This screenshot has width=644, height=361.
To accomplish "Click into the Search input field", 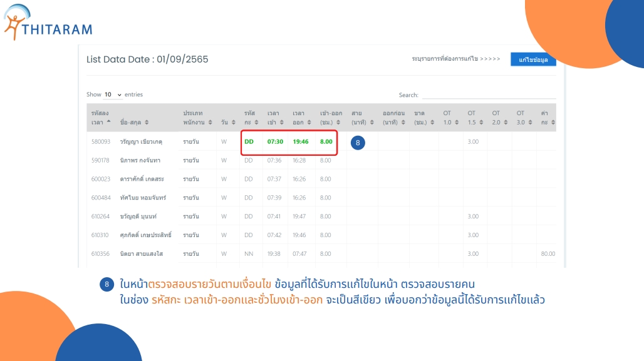I will coord(489,95).
